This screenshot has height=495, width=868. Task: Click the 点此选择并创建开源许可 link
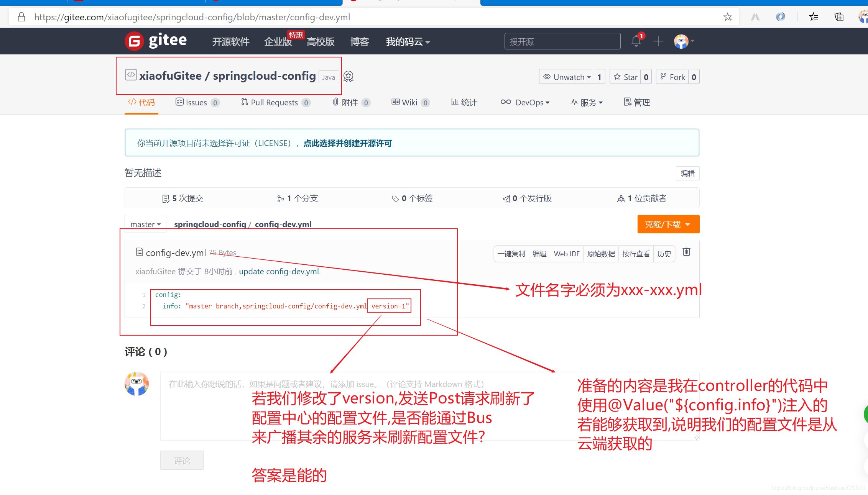[x=348, y=143]
